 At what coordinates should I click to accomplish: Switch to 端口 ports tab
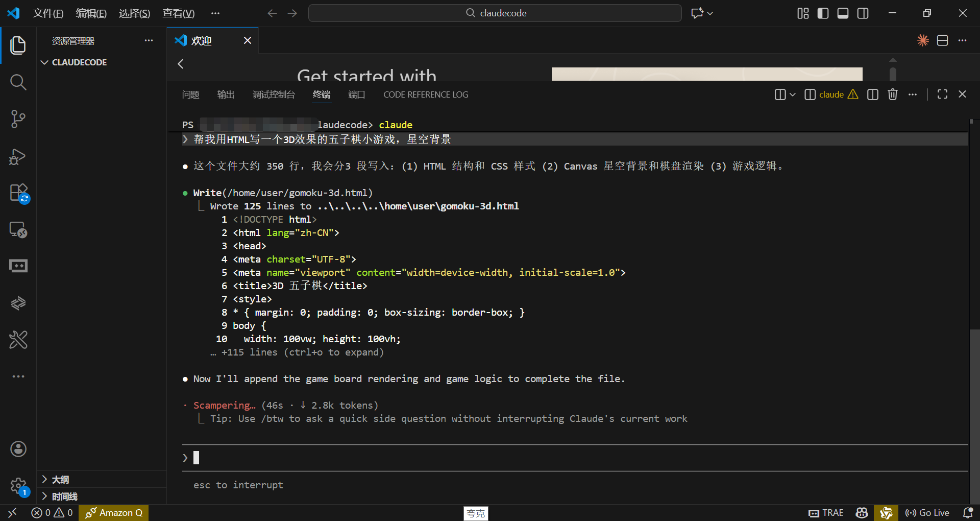[356, 94]
